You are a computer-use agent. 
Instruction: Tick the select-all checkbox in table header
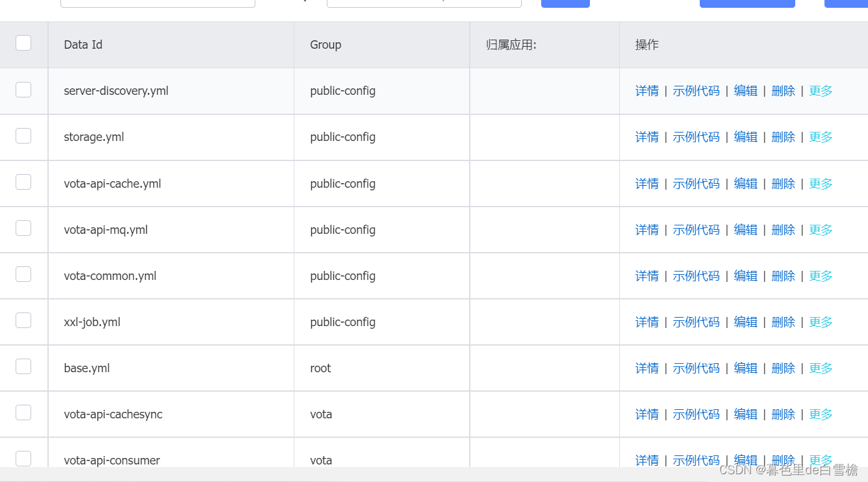(x=23, y=43)
